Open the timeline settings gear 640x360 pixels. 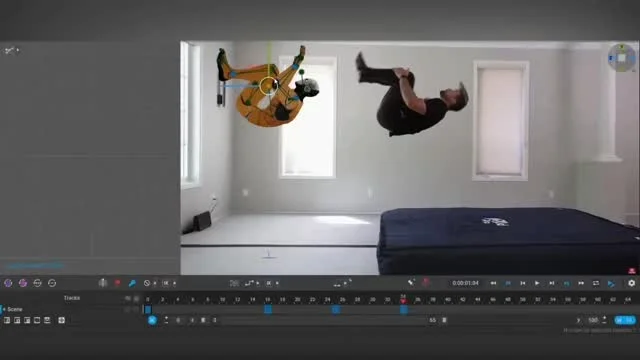631,283
